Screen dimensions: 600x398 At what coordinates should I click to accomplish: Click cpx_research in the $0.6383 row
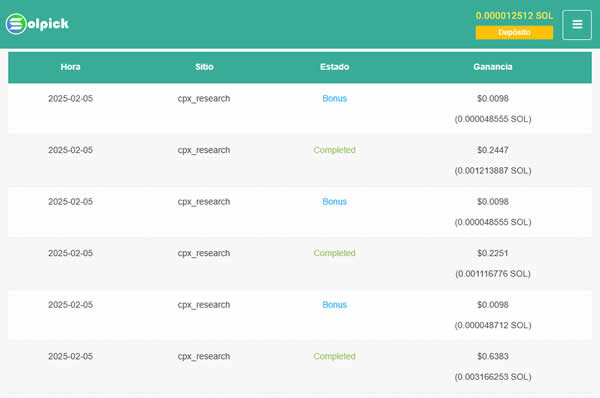[204, 357]
